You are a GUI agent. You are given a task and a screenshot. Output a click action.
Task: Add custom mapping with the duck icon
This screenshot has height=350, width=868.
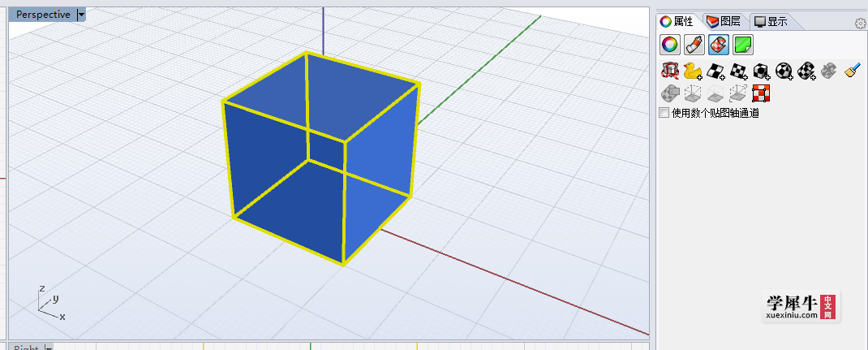click(x=693, y=71)
